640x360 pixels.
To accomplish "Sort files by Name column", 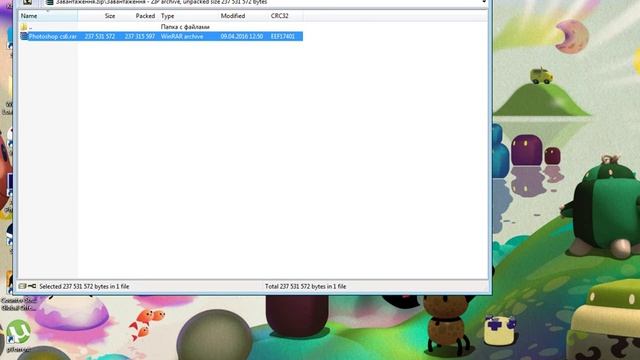I will pyautogui.click(x=49, y=16).
